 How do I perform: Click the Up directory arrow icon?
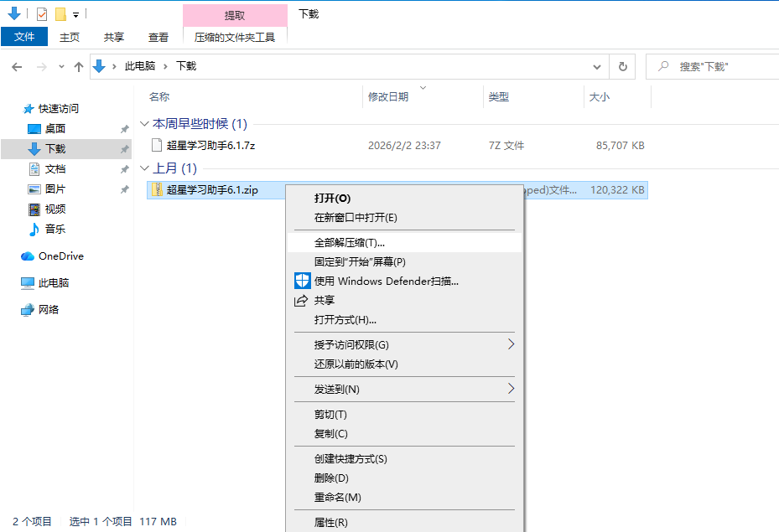(79, 66)
